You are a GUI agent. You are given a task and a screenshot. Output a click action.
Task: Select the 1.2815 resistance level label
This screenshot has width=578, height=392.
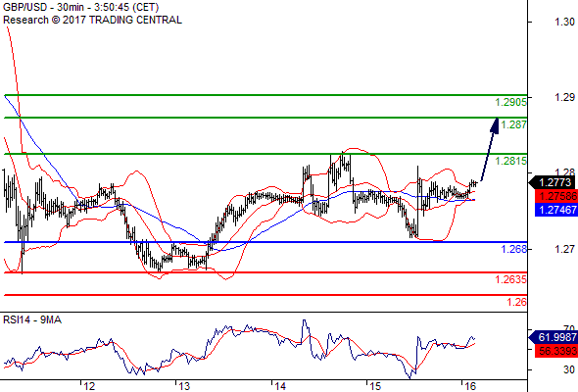(x=510, y=161)
